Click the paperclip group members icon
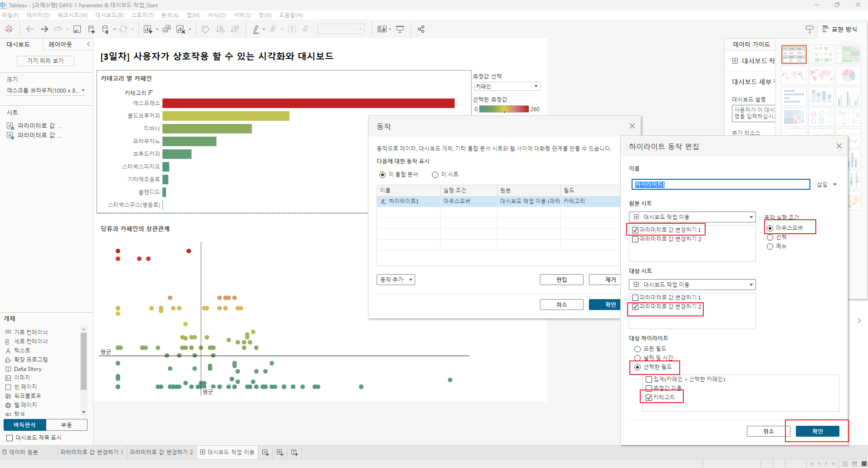 pos(273,29)
